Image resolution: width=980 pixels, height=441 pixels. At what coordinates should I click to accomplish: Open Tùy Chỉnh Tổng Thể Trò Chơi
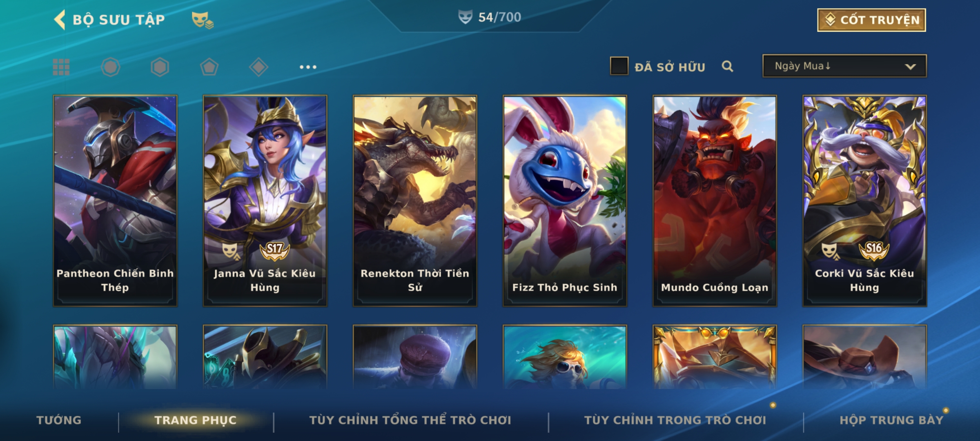(x=410, y=420)
